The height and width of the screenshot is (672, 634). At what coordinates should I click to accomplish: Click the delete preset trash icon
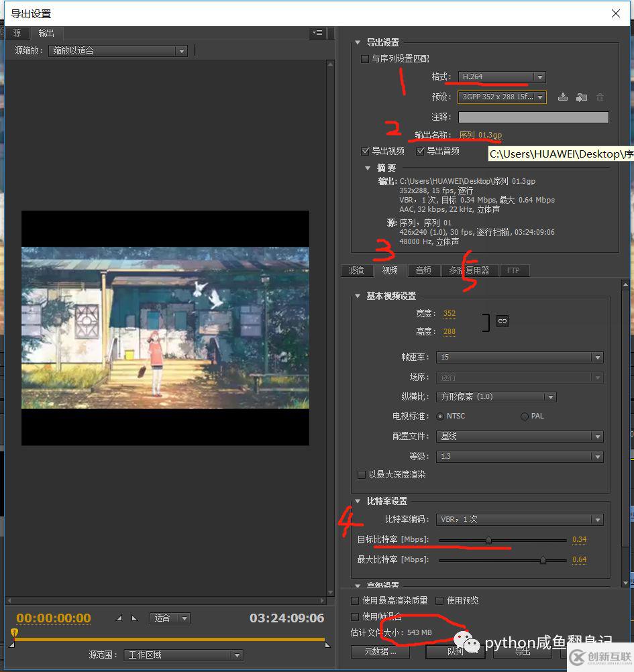[600, 97]
